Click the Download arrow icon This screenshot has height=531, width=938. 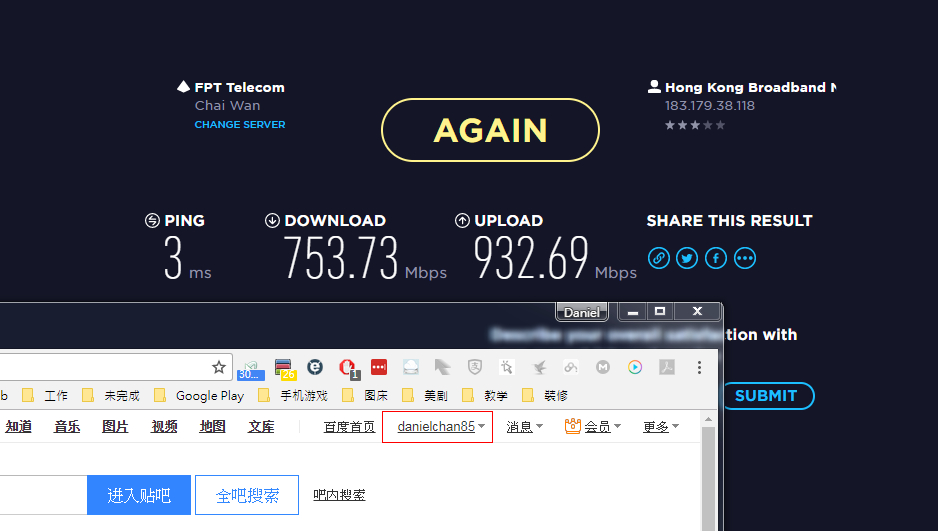(272, 221)
